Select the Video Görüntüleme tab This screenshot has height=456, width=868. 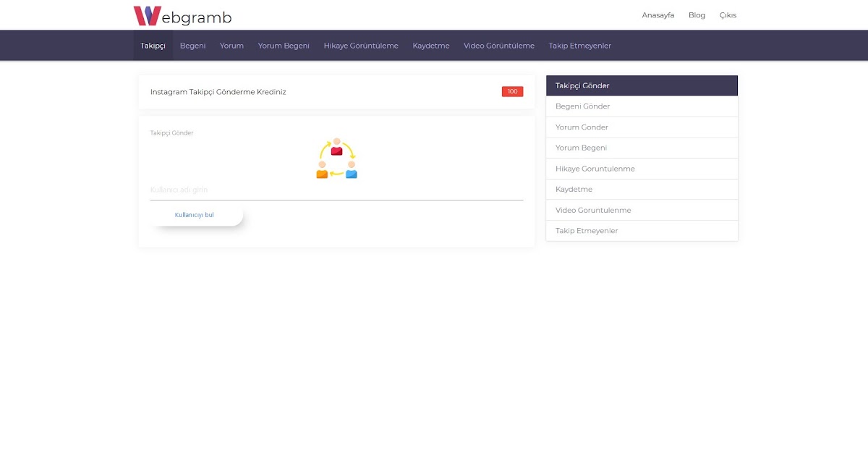499,46
